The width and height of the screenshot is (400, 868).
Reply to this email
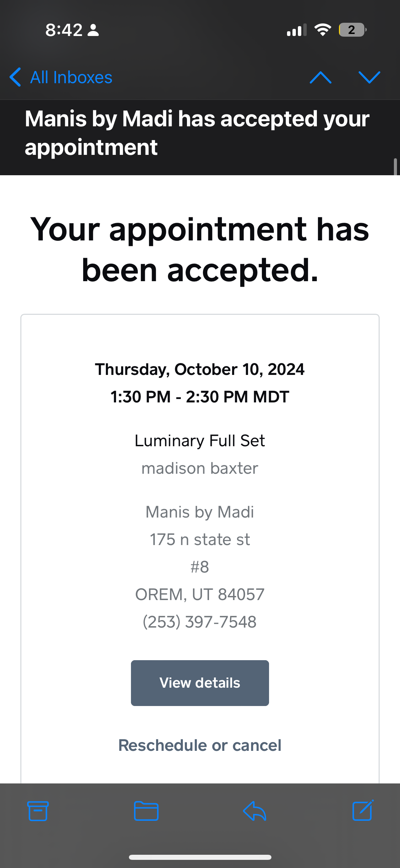pyautogui.click(x=254, y=811)
